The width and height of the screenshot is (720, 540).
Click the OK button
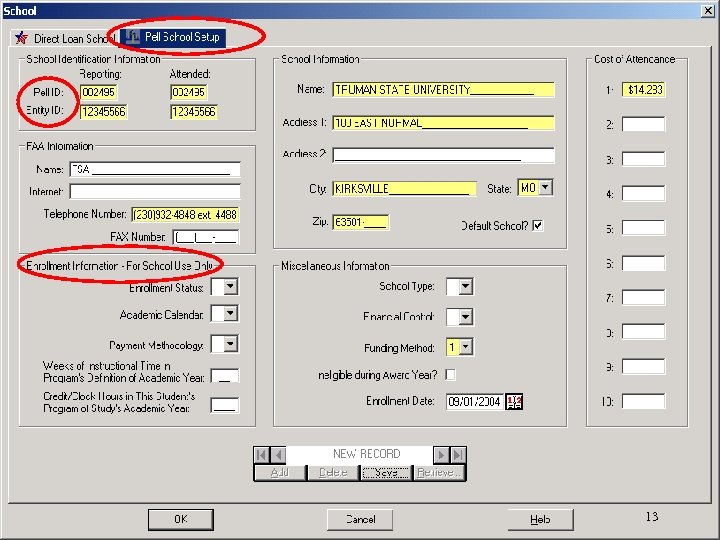[x=181, y=519]
